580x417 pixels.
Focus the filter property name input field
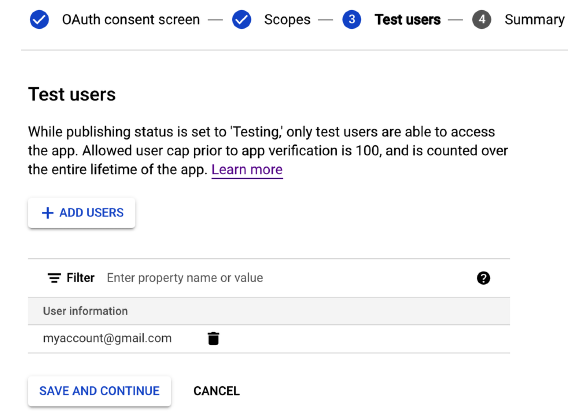pos(289,278)
